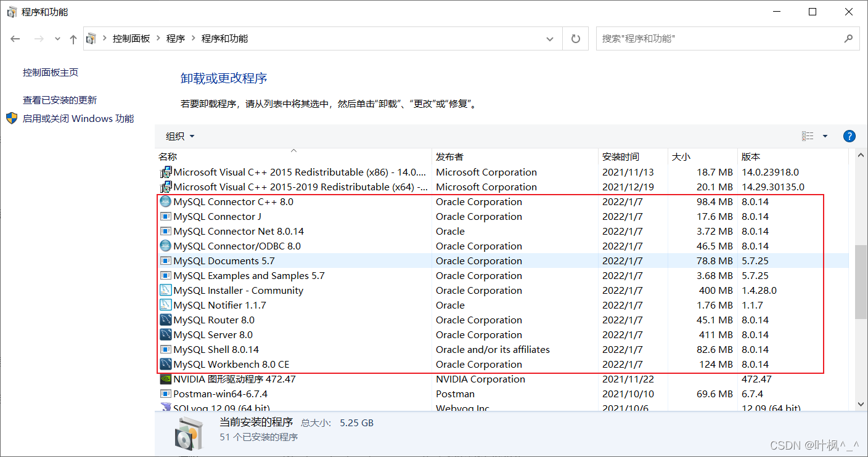868x457 pixels.
Task: Click the 控制面板 breadcrumb
Action: (x=131, y=39)
